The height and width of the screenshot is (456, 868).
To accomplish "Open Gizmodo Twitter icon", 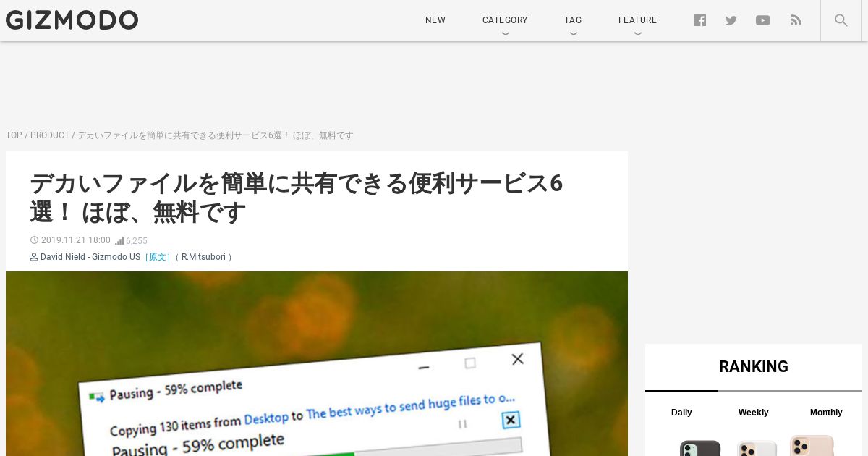I will click(731, 20).
